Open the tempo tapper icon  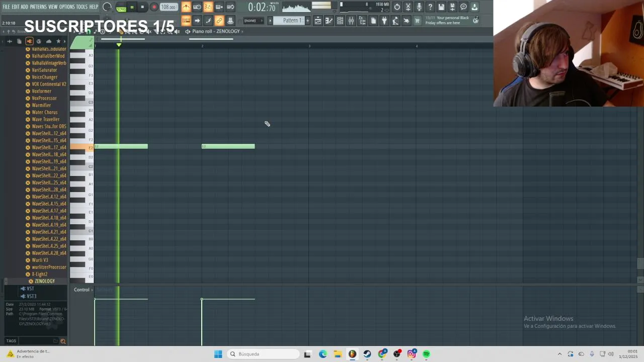click(395, 21)
